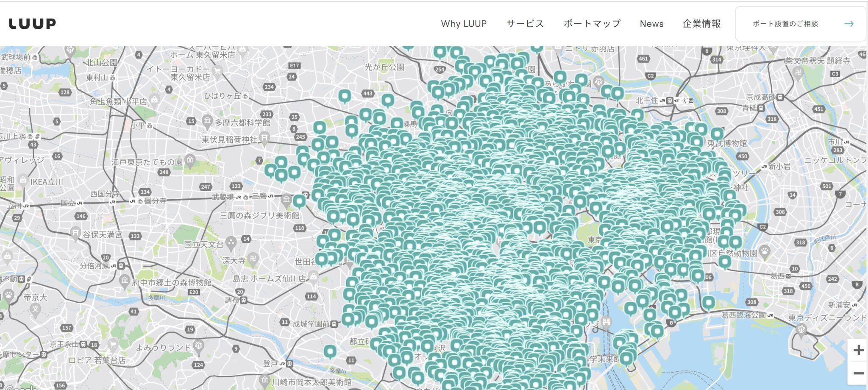Open the サービス menu item
868x390 pixels.
tap(525, 24)
